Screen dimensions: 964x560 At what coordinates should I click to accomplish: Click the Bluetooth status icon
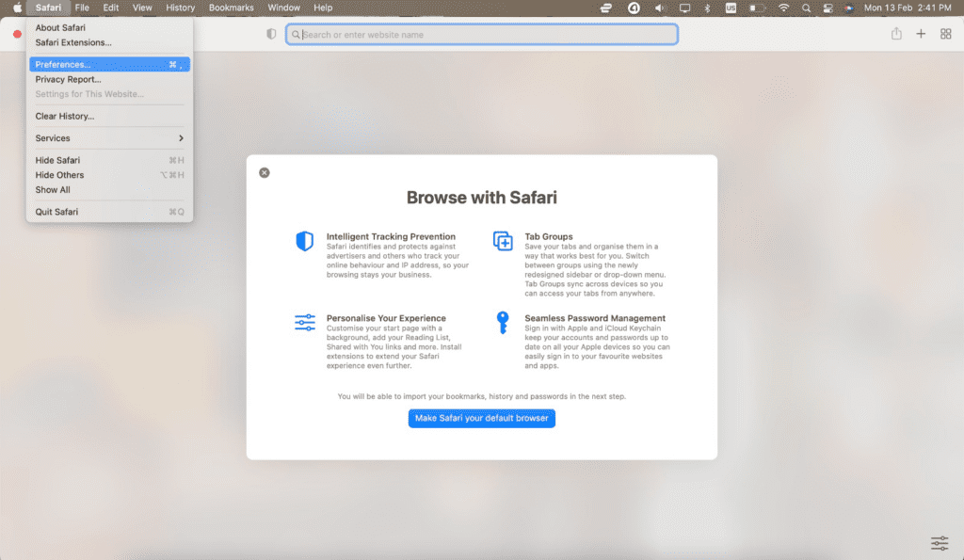pyautogui.click(x=706, y=8)
